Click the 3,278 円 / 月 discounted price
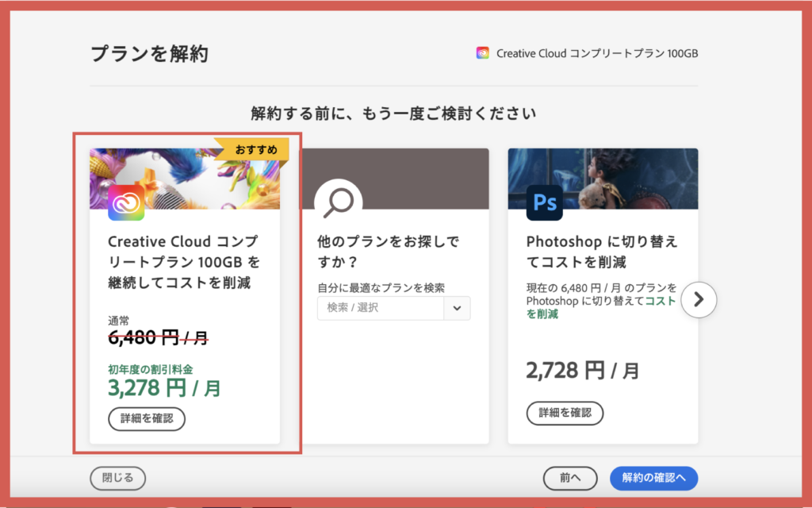 164,387
